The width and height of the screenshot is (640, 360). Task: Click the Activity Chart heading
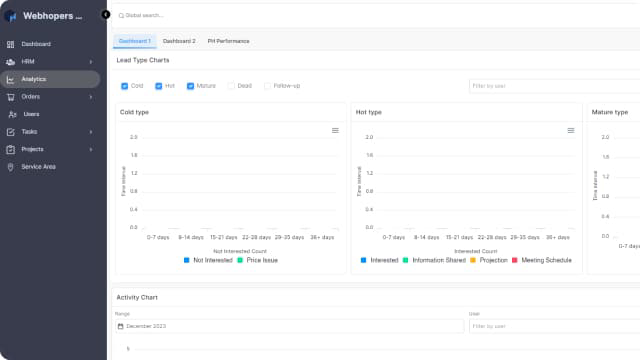(137, 298)
